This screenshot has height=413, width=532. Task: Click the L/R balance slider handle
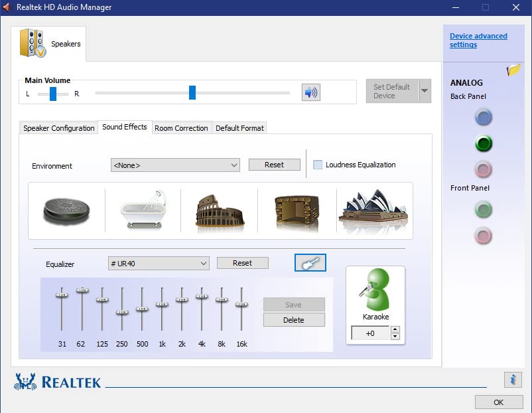53,94
